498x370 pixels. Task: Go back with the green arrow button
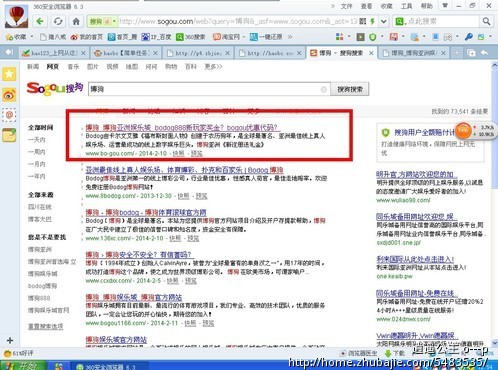40,22
